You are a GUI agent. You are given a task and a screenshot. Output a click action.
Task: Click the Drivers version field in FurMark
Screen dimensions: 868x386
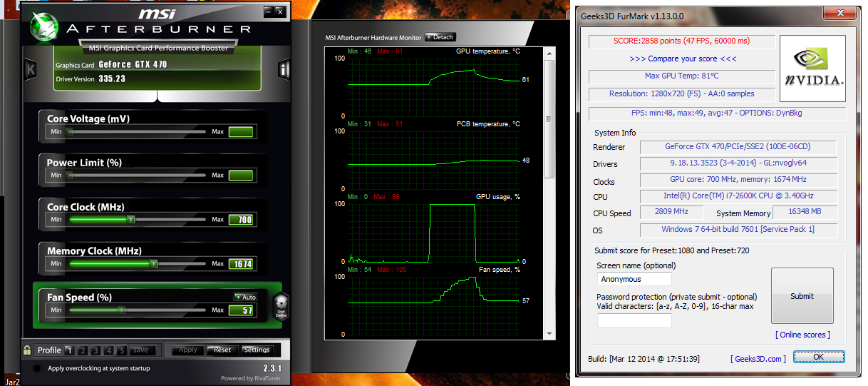pyautogui.click(x=738, y=163)
